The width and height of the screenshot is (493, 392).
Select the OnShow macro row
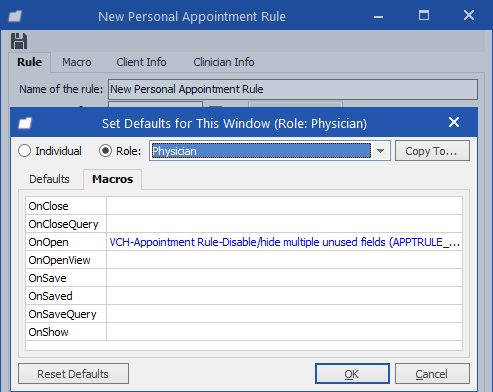point(244,332)
